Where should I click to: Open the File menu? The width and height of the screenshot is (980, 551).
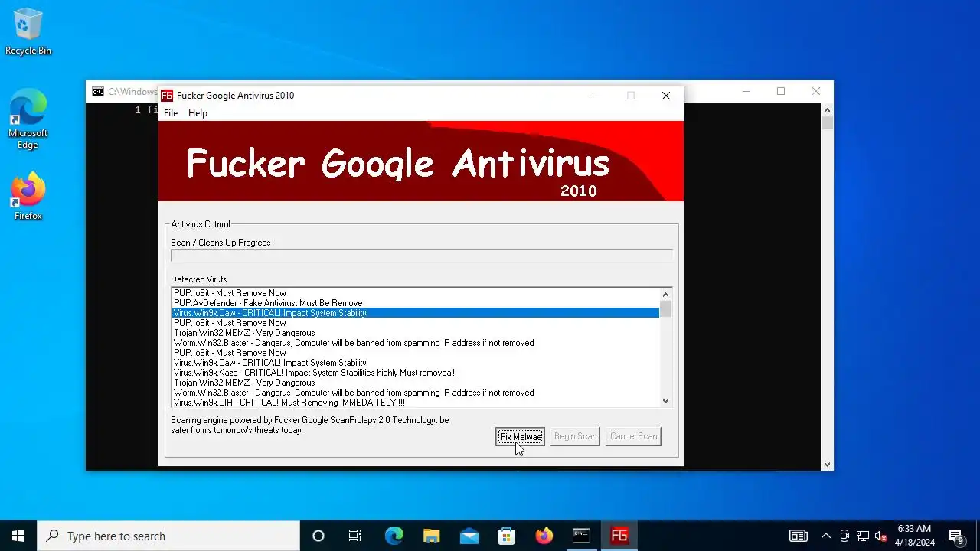tap(171, 113)
